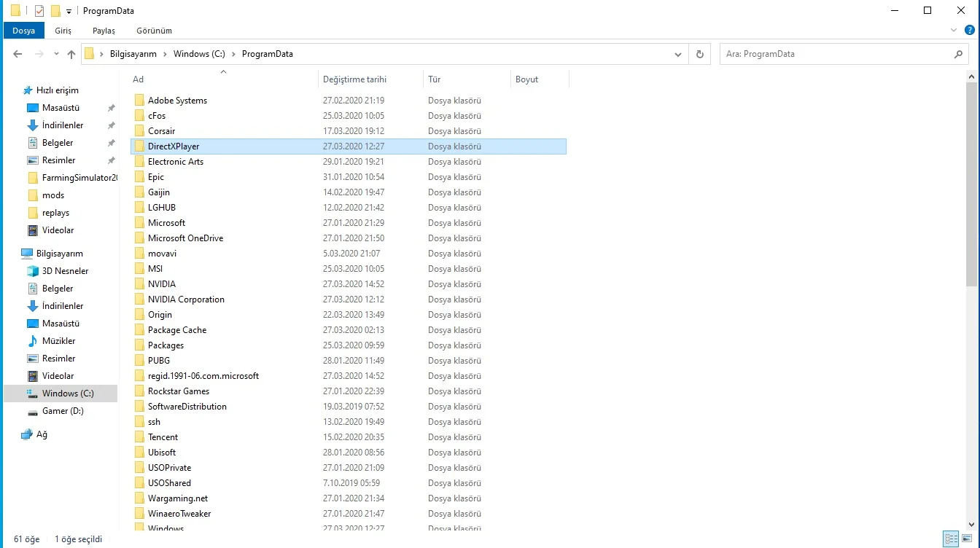
Task: Refresh the ProgramData folder view
Action: pyautogui.click(x=700, y=54)
